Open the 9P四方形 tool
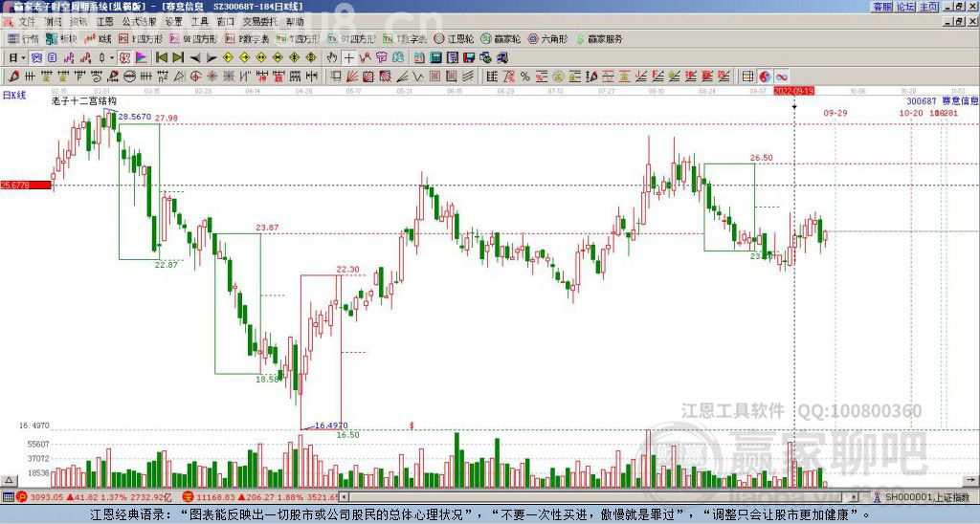 pos(193,38)
